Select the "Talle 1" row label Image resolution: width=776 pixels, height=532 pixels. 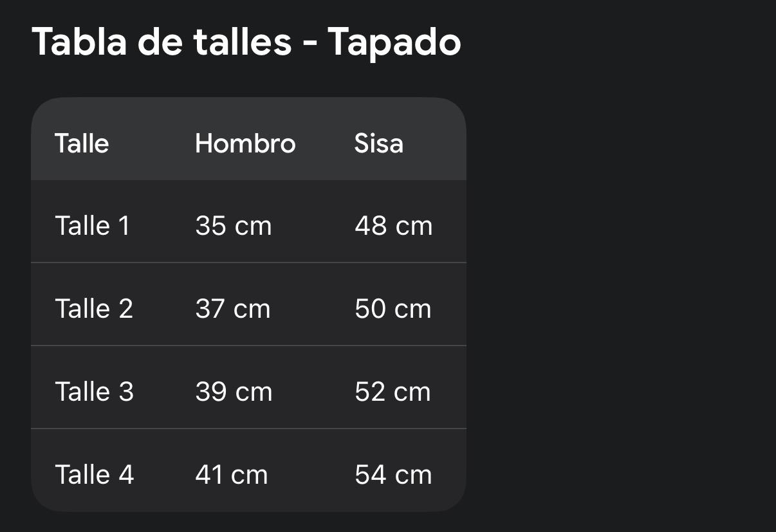pyautogui.click(x=92, y=226)
